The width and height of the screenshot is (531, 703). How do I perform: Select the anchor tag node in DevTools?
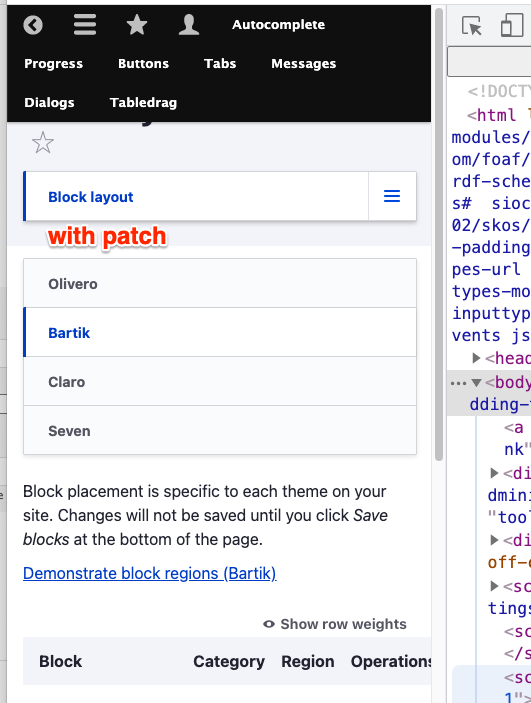click(514, 428)
